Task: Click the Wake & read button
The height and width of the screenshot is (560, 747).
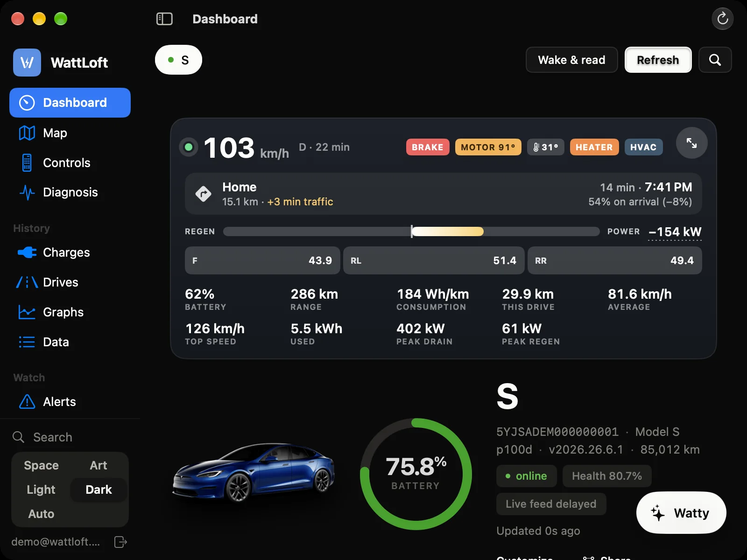Action: tap(571, 60)
